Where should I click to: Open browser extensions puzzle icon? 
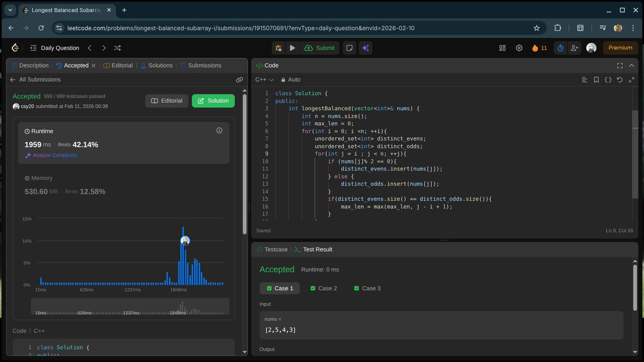tap(558, 28)
